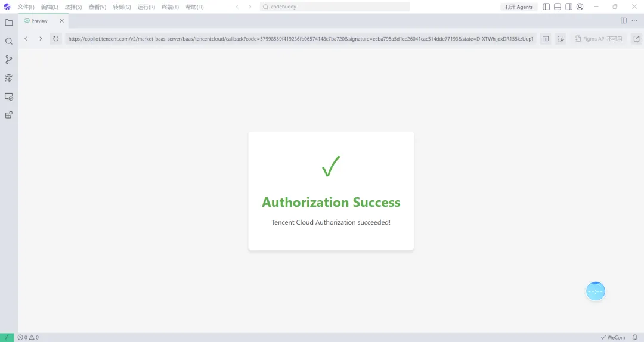Open the Source Control branch icon
This screenshot has width=644, height=342.
[x=8, y=60]
